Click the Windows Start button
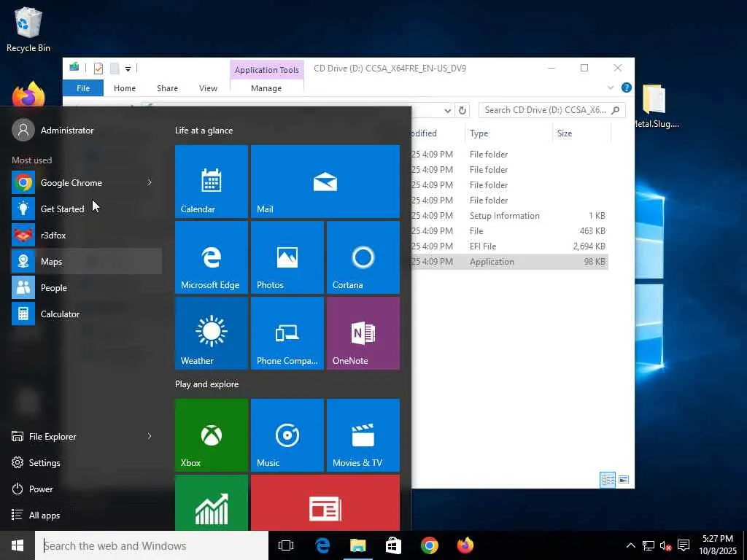The height and width of the screenshot is (560, 747). click(18, 545)
